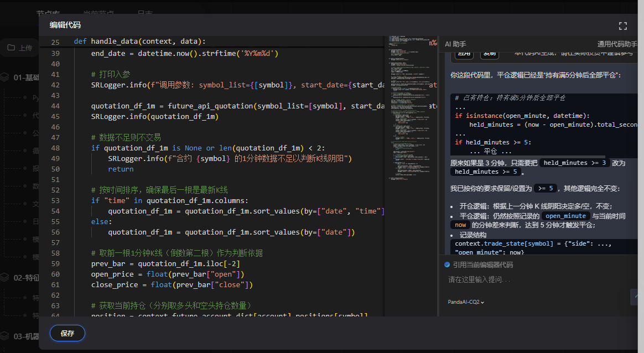Toggle the 引用当前编辑器代码 checkbox
Screen dimensions: 644x353
click(447, 264)
